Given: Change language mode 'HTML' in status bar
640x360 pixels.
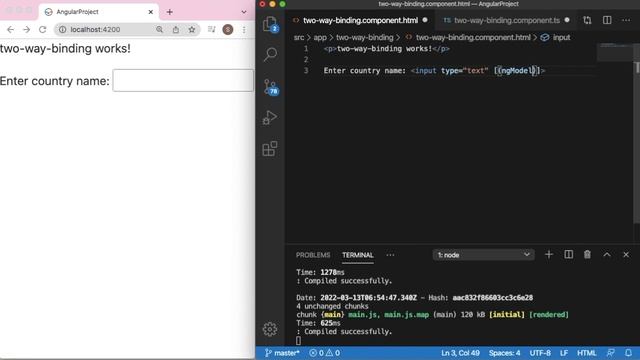Looking at the screenshot, I should (587, 353).
